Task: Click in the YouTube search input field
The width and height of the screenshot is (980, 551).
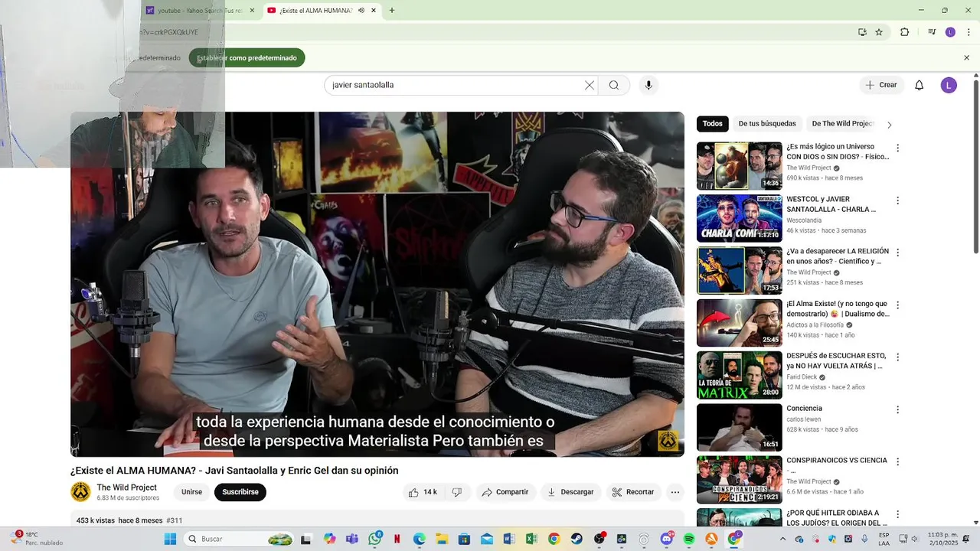Action: (x=456, y=85)
